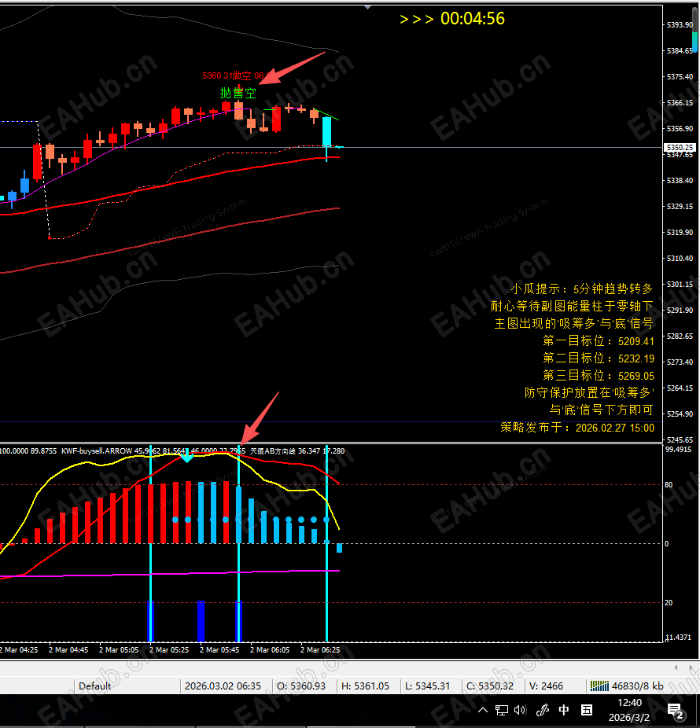700x728 pixels.
Task: Click the 2 Mar 05:25 time axis label
Action: (x=169, y=650)
